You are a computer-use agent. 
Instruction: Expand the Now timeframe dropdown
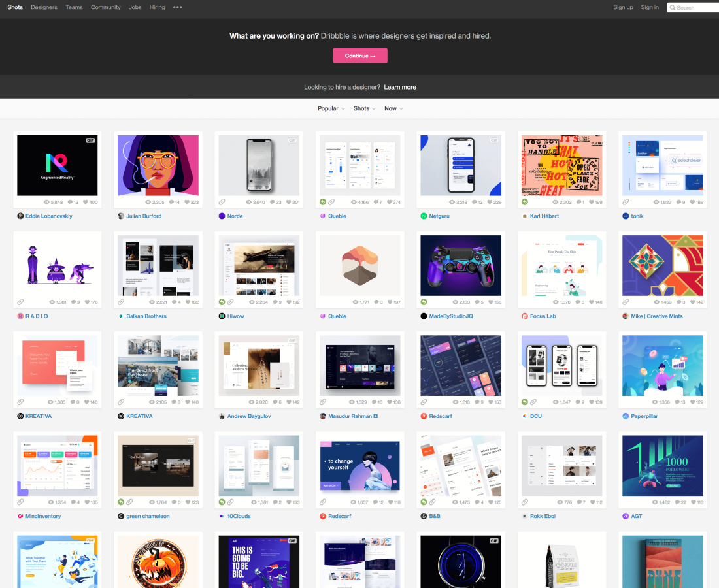[393, 108]
